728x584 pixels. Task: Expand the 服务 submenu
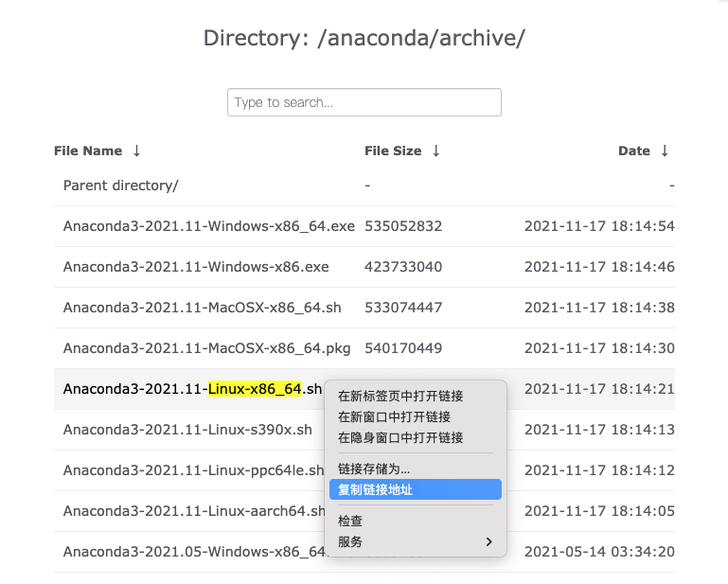tap(415, 541)
